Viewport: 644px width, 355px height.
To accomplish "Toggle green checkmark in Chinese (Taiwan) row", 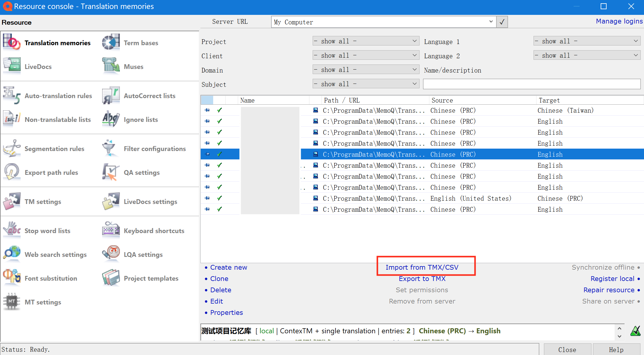I will [x=219, y=110].
